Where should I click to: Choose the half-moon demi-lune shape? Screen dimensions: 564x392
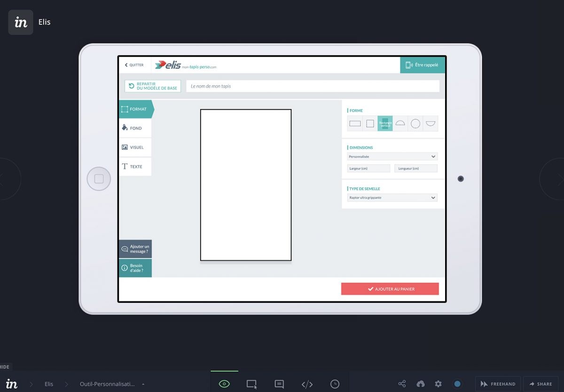(400, 123)
